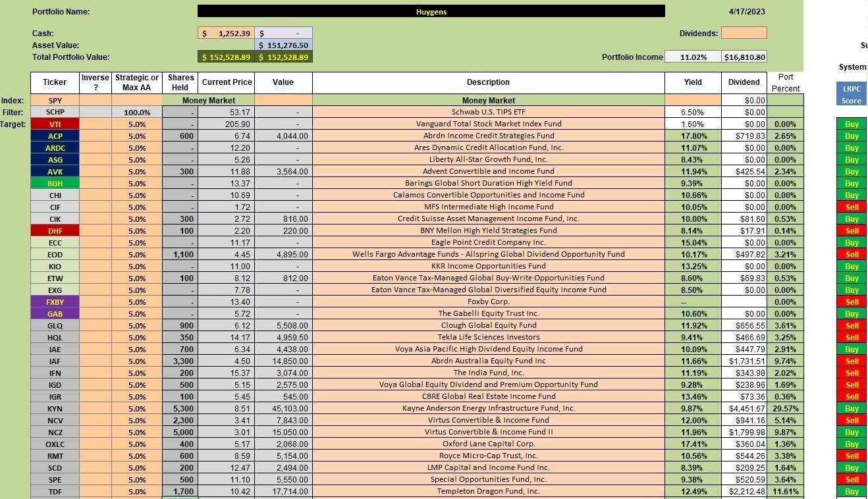Select the Liberty All-Star Growth Fund description
The width and height of the screenshot is (868, 499).
click(x=489, y=160)
